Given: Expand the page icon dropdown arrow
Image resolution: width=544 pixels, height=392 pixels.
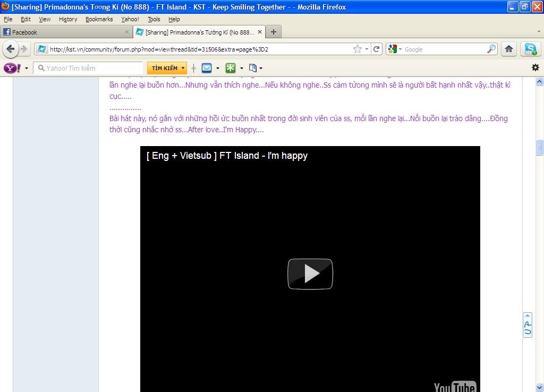Looking at the screenshot, I should click(261, 69).
